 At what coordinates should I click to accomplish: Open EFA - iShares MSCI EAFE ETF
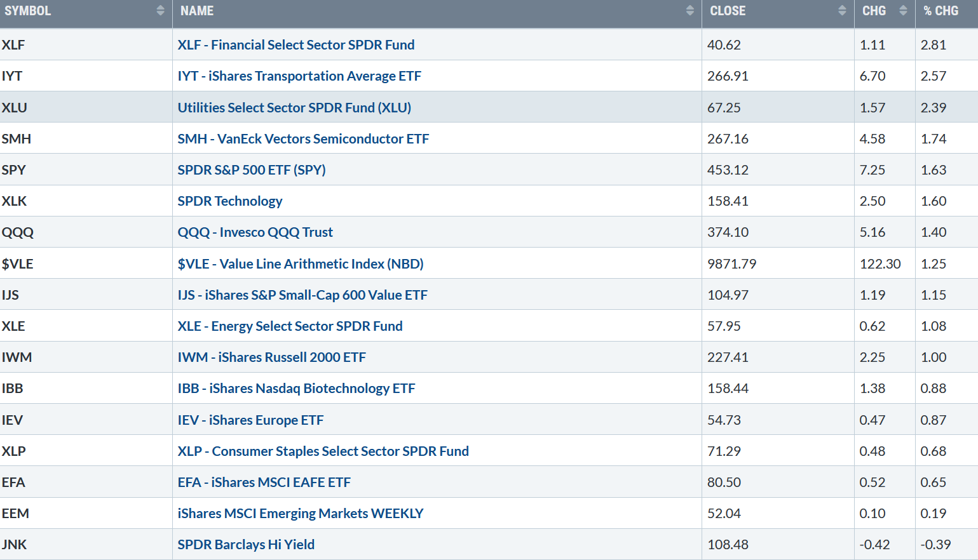264,483
